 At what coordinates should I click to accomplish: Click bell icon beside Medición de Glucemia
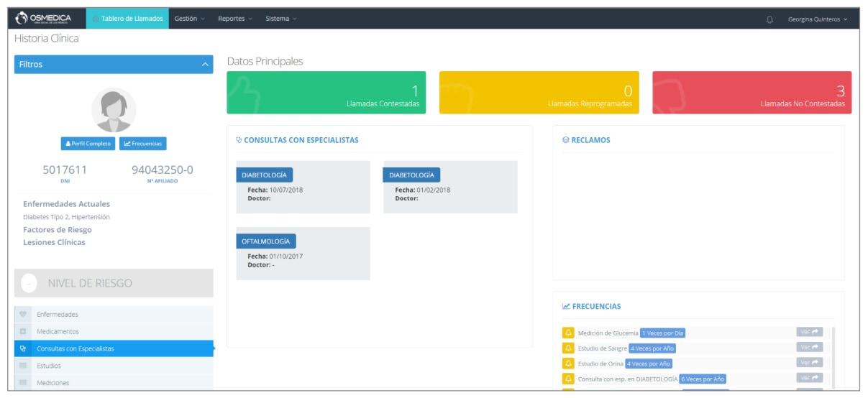coord(567,333)
